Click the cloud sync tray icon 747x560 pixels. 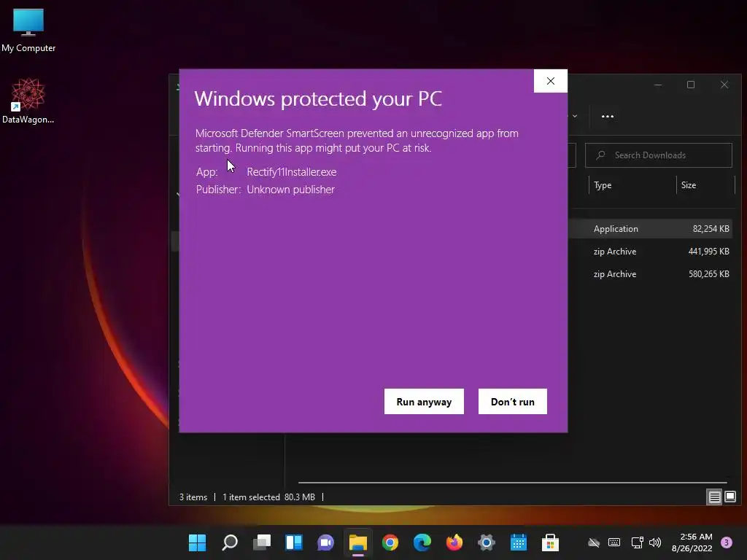coord(594,542)
